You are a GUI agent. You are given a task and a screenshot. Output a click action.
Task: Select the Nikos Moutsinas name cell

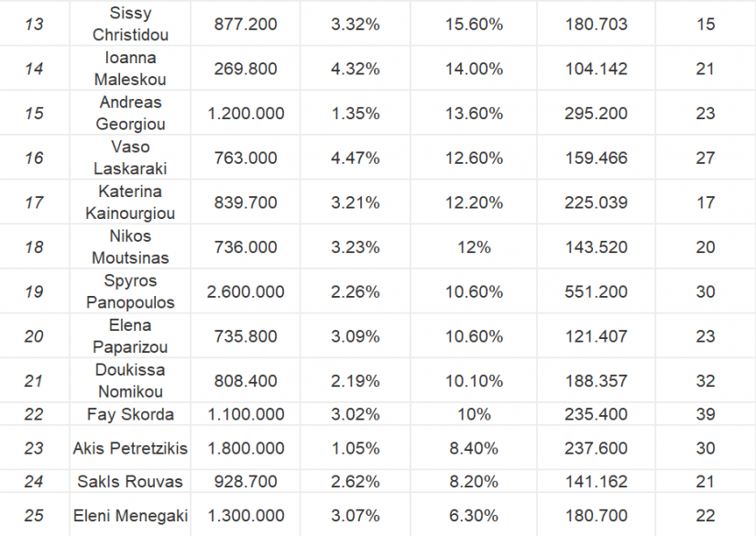130,247
